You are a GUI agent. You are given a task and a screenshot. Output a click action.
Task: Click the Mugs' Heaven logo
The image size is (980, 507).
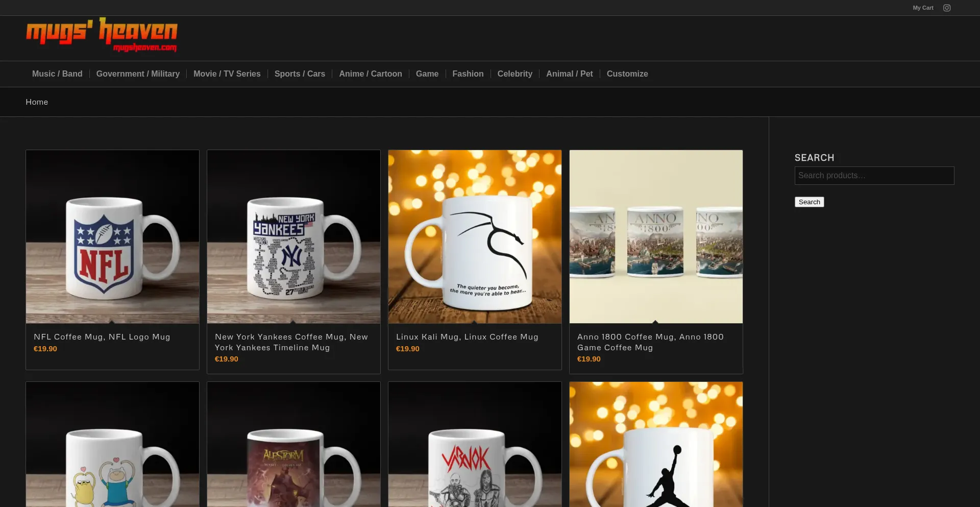(102, 35)
